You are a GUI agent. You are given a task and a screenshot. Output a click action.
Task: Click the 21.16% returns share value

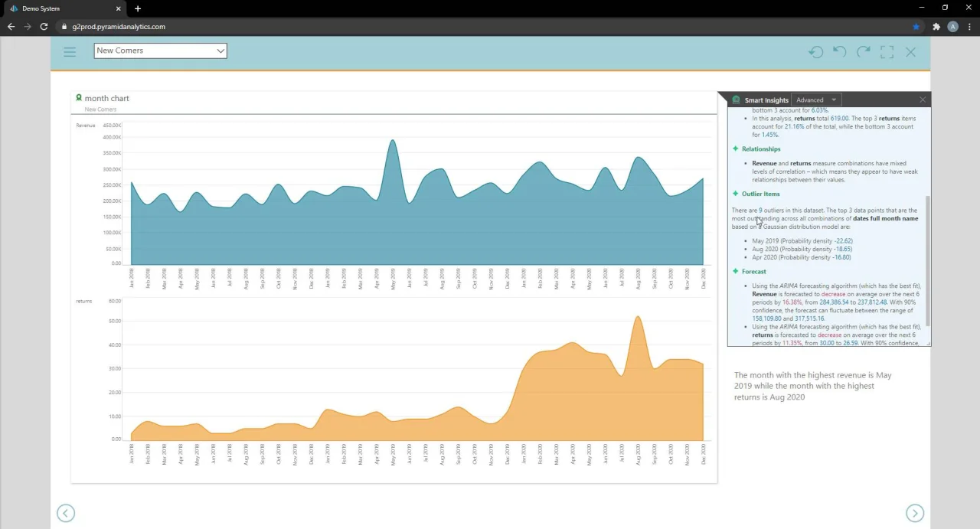point(795,126)
